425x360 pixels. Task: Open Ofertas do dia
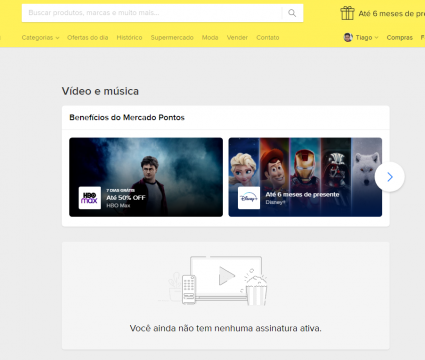coord(88,38)
